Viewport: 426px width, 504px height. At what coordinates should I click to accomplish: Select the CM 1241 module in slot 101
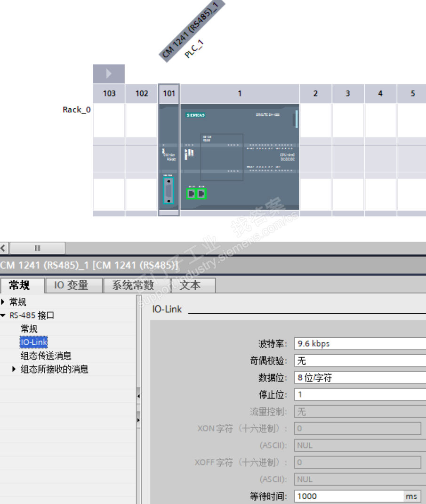pos(169,157)
